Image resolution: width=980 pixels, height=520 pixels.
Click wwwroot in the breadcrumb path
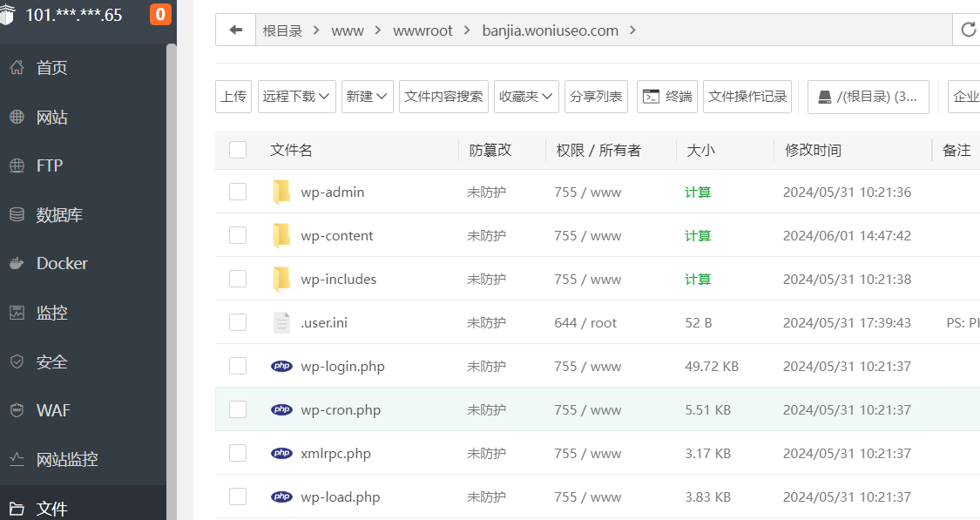pyautogui.click(x=422, y=30)
